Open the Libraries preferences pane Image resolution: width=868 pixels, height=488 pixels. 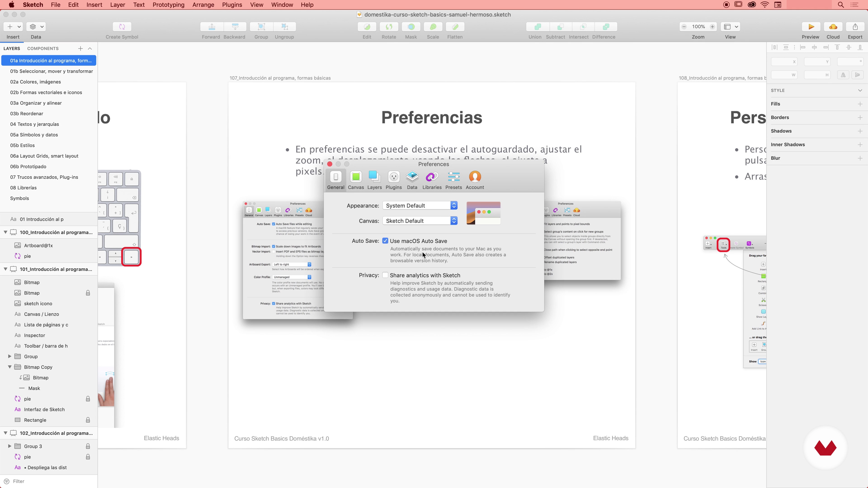point(432,180)
